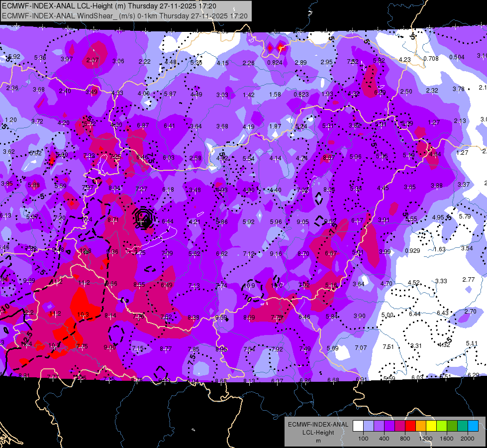The image size is (487, 448).
Task: Click the wind shear value "6.62"
Action: (x=222, y=254)
